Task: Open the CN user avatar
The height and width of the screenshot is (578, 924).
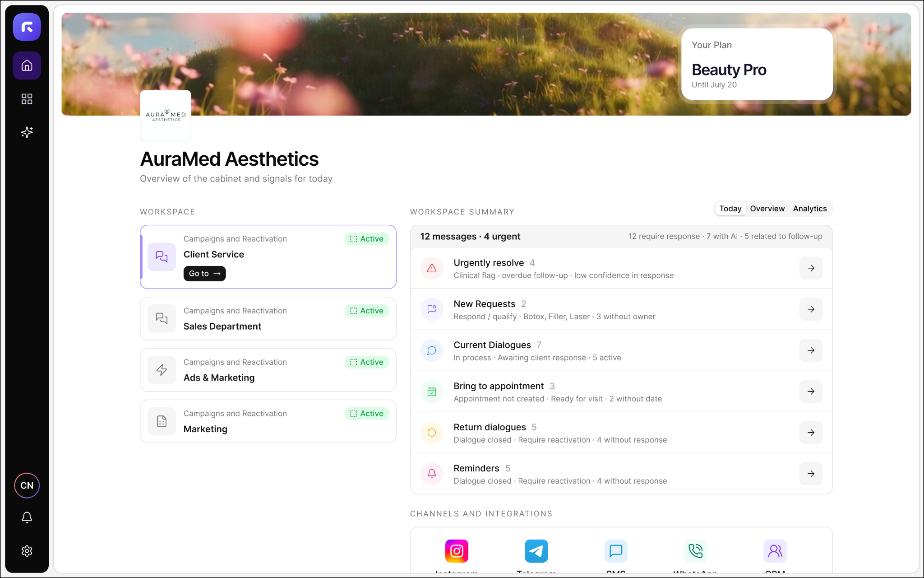Action: (27, 485)
